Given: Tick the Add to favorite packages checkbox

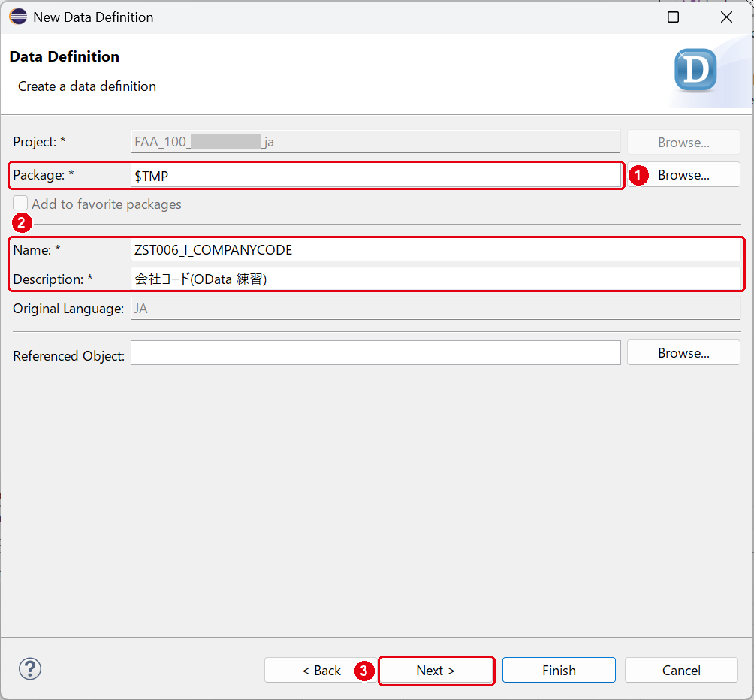Looking at the screenshot, I should tap(20, 204).
